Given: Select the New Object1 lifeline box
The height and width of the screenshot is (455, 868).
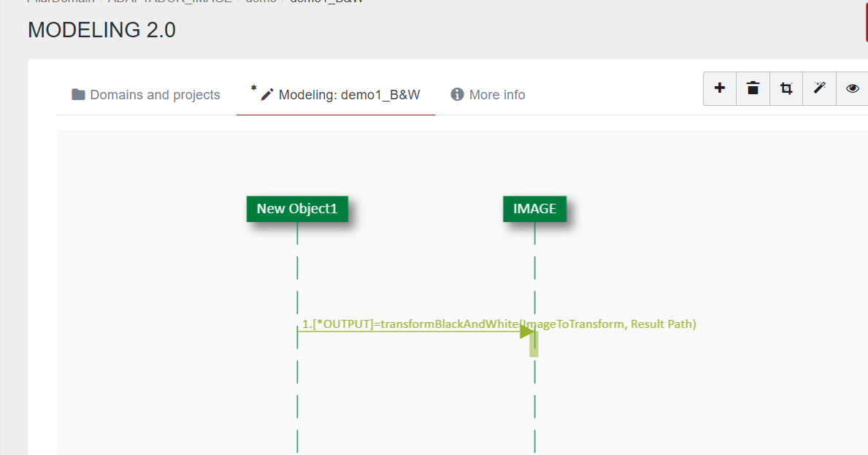Looking at the screenshot, I should pos(297,209).
